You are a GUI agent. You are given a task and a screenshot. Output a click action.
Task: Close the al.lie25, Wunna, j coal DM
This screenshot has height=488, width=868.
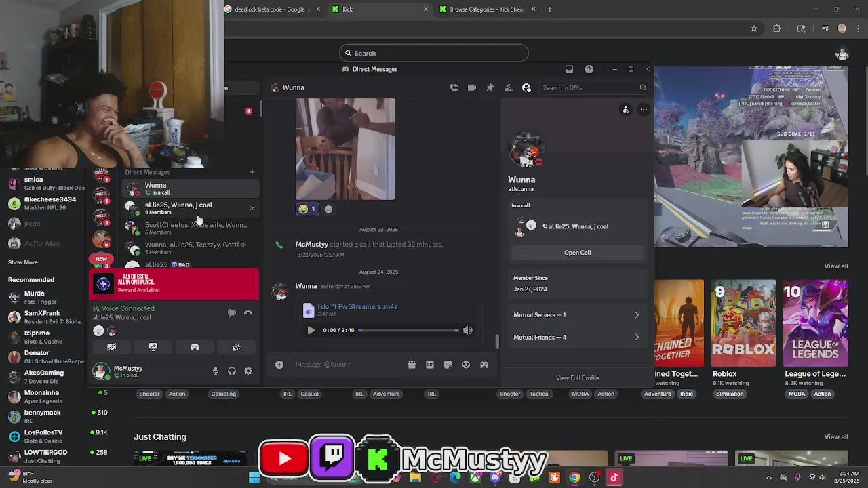pyautogui.click(x=252, y=208)
